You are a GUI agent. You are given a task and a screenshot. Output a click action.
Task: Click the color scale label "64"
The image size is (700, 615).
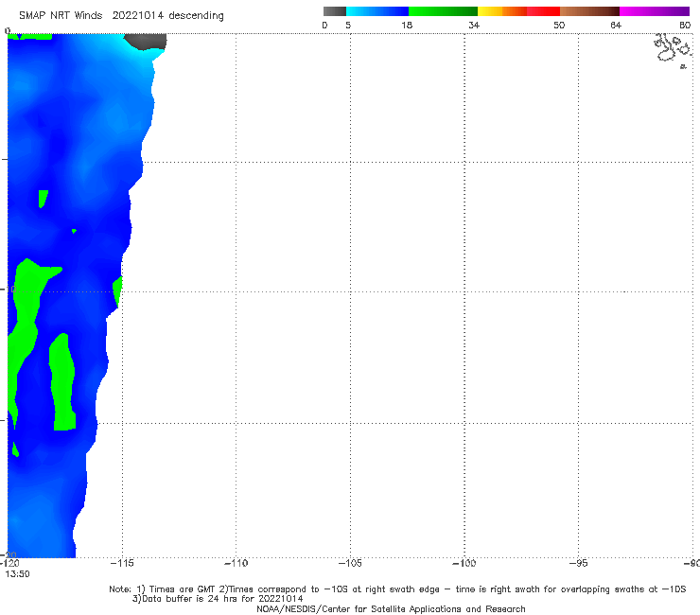tap(616, 25)
